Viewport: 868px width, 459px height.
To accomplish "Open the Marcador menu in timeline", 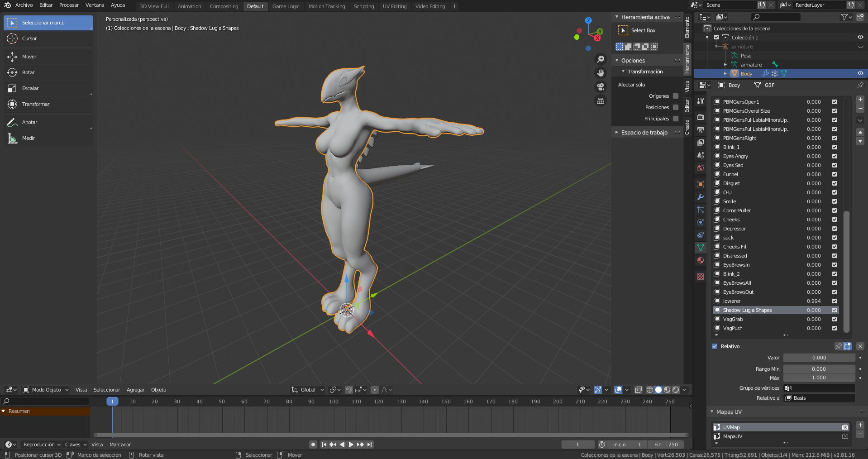I will click(x=120, y=445).
